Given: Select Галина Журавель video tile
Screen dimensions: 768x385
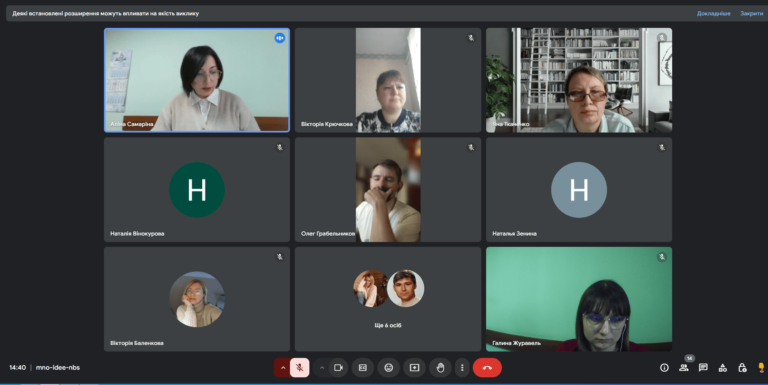Looking at the screenshot, I should point(579,299).
